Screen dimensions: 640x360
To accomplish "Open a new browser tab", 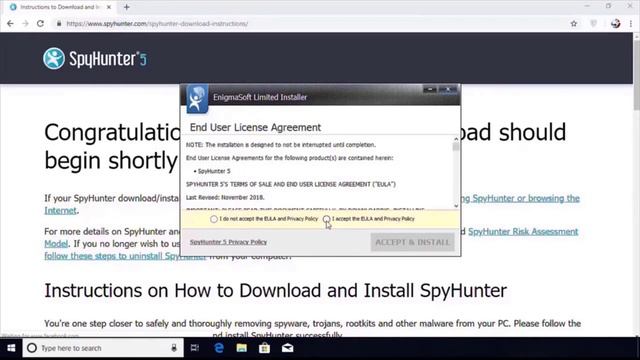I will click(x=127, y=7).
